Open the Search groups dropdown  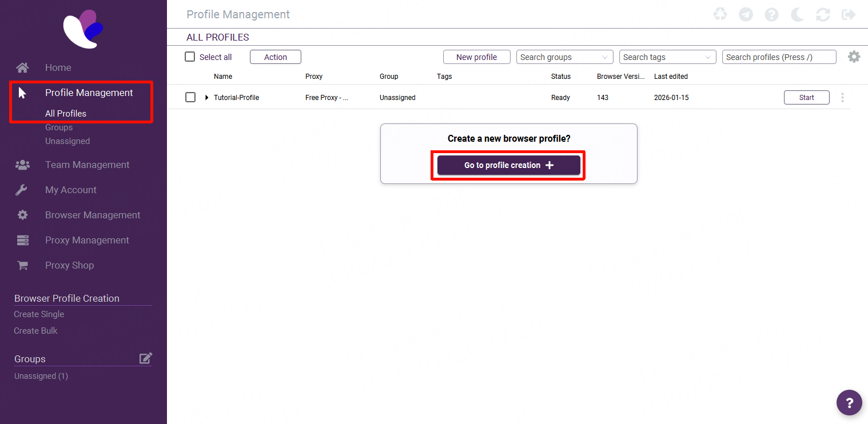[564, 57]
